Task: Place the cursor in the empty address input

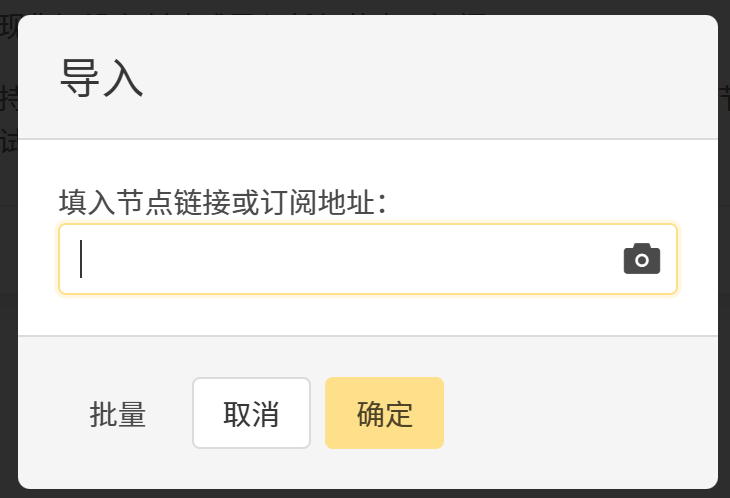Action: click(x=340, y=259)
